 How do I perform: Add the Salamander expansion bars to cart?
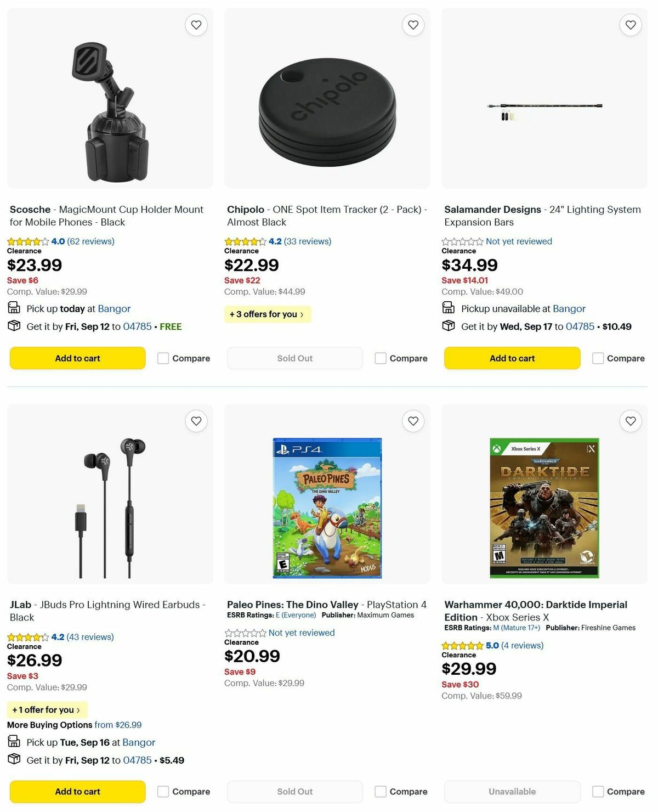coord(512,358)
